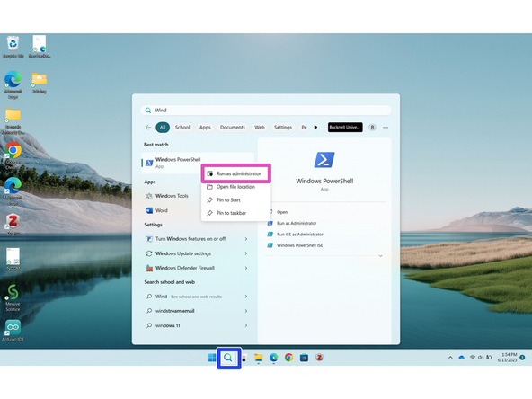The width and height of the screenshot is (532, 399).
Task: Open Mersive Solstice desktop shortcut
Action: (x=13, y=297)
